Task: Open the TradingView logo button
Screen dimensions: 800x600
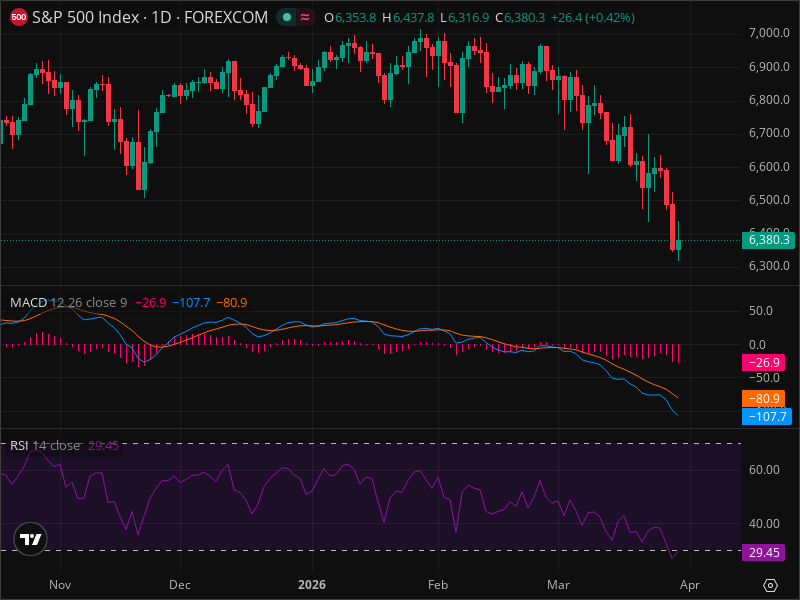Action: tap(30, 539)
